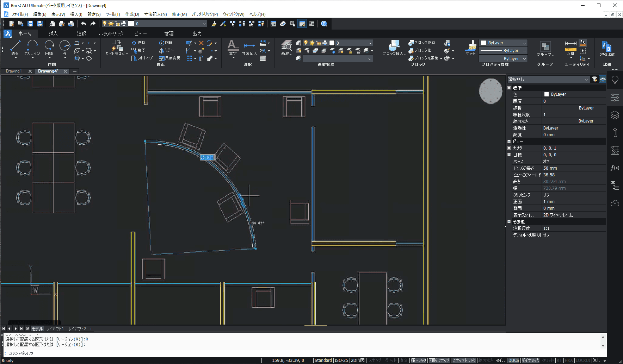
Task: Expand the カメラ property row
Action: point(509,148)
